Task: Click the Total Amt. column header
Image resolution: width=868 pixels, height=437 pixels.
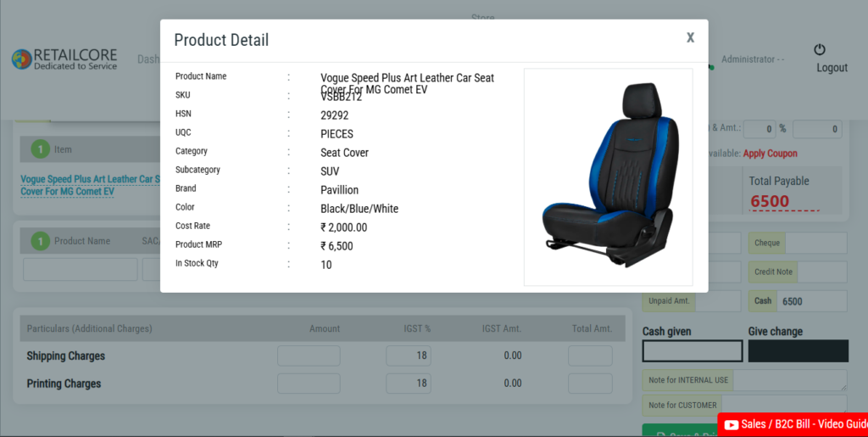Action: pos(592,328)
